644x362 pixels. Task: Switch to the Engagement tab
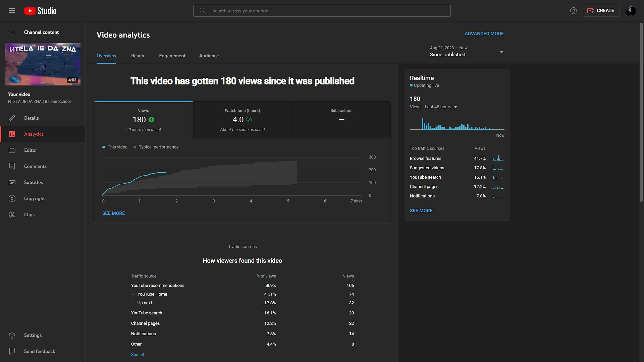pyautogui.click(x=172, y=56)
